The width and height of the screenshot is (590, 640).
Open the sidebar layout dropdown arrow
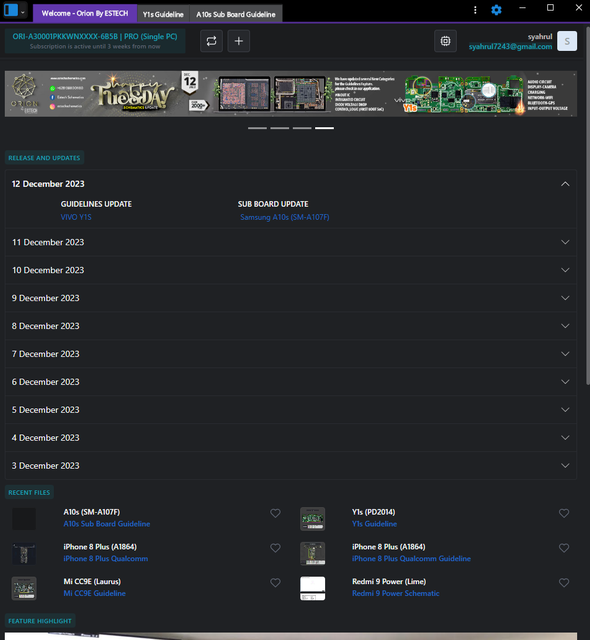click(x=23, y=12)
